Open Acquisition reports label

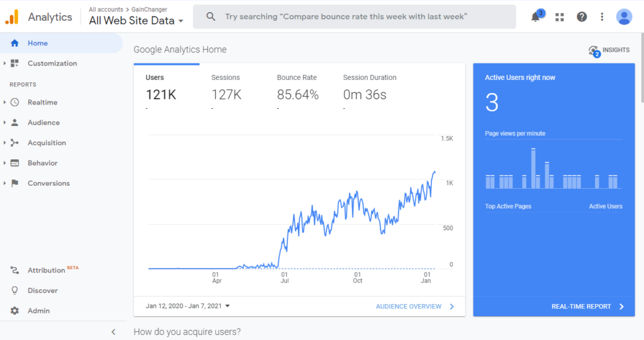[x=47, y=143]
